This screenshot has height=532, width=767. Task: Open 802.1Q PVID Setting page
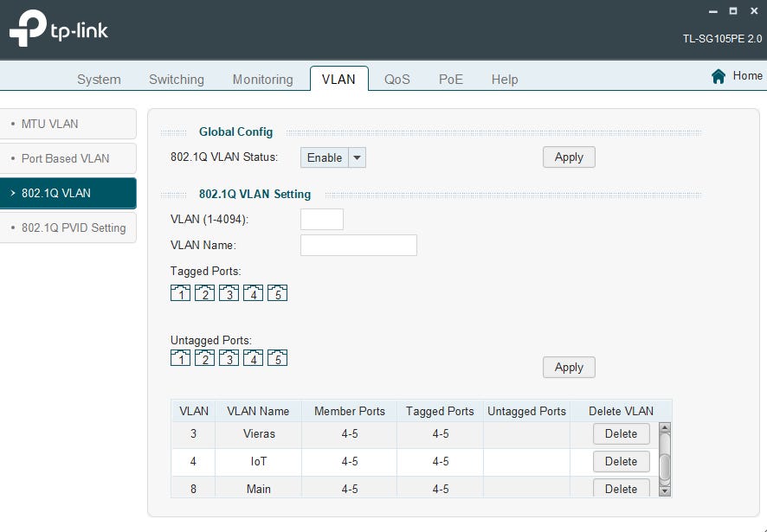[x=68, y=228]
